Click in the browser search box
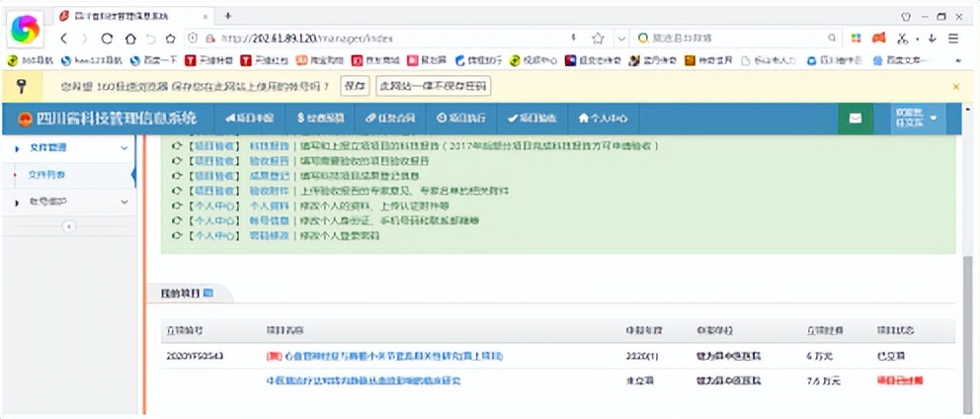 736,39
